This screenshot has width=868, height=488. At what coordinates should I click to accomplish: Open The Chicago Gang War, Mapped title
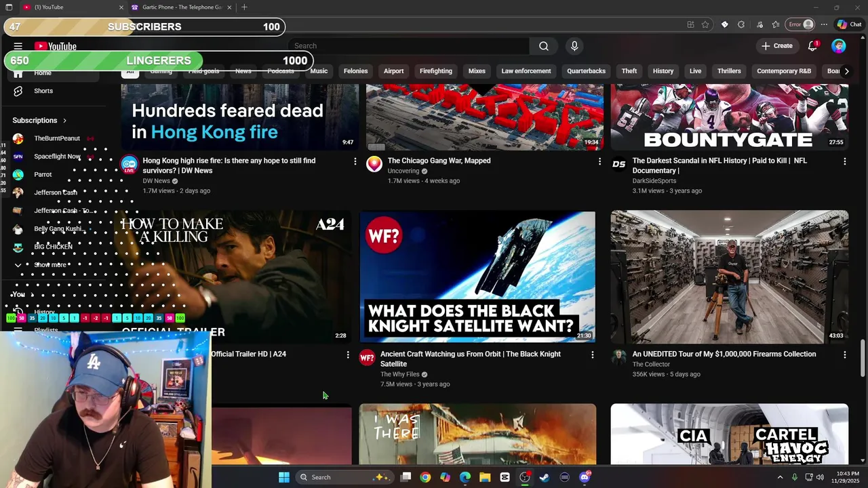click(x=439, y=161)
